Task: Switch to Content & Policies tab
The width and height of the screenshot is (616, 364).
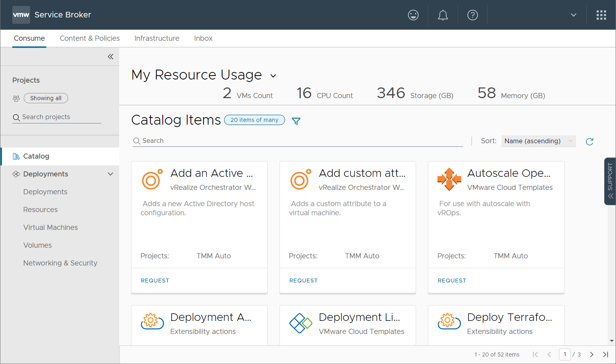Action: tap(90, 38)
